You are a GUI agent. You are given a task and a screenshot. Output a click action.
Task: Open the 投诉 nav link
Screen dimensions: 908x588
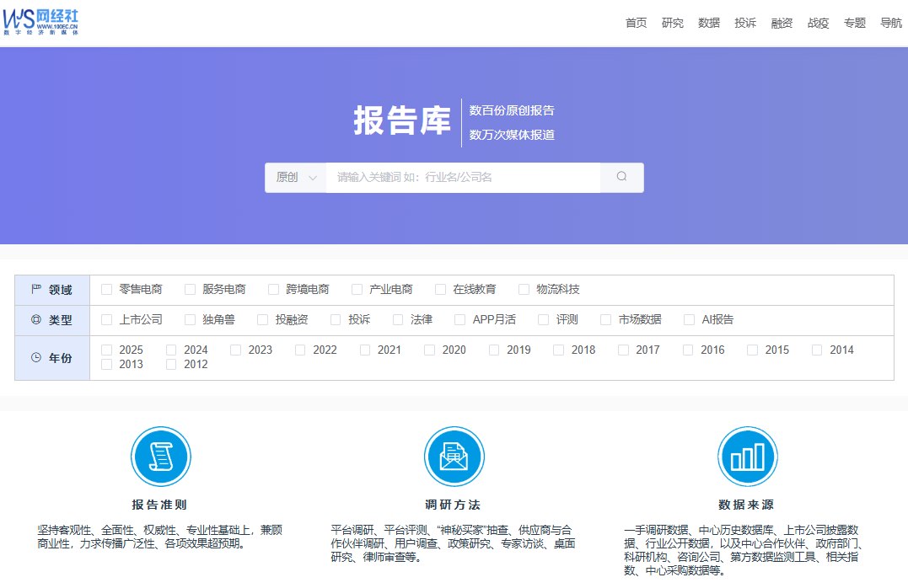click(x=745, y=23)
